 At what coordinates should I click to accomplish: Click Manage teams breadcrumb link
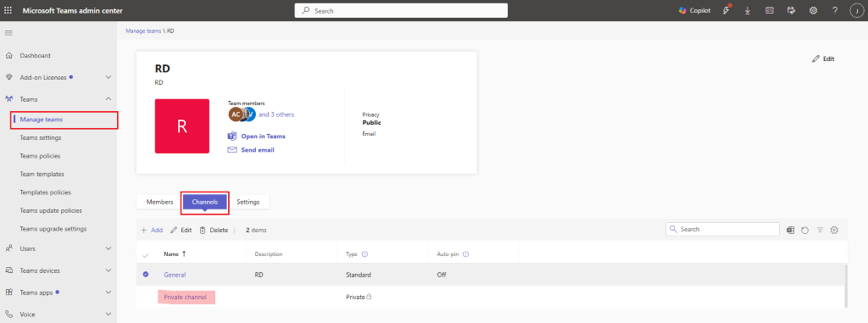point(142,31)
